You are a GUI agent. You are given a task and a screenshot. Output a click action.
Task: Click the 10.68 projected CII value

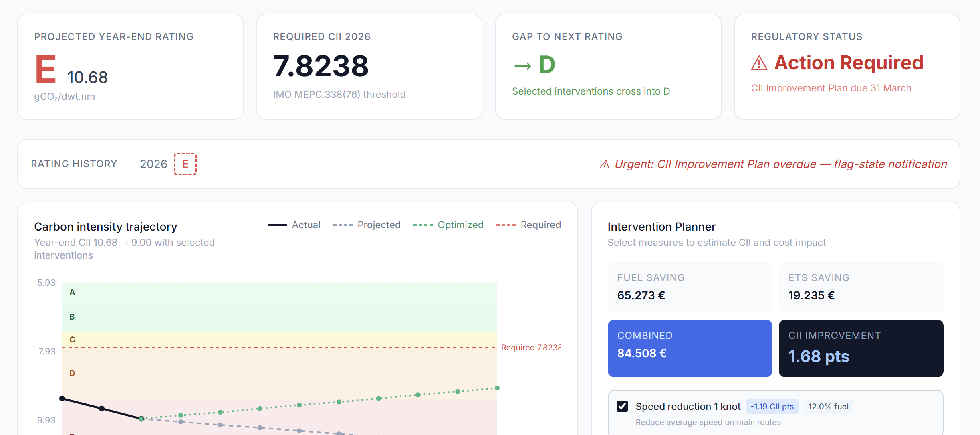(x=87, y=77)
